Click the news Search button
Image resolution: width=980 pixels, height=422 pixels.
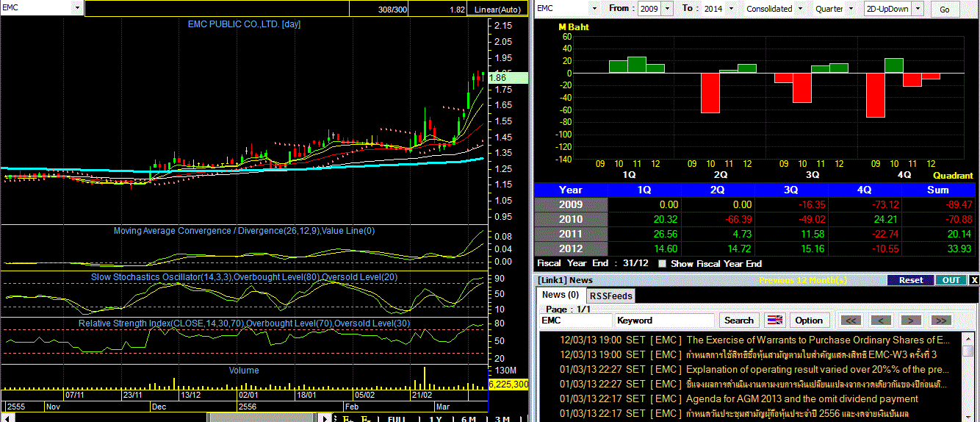(x=739, y=321)
